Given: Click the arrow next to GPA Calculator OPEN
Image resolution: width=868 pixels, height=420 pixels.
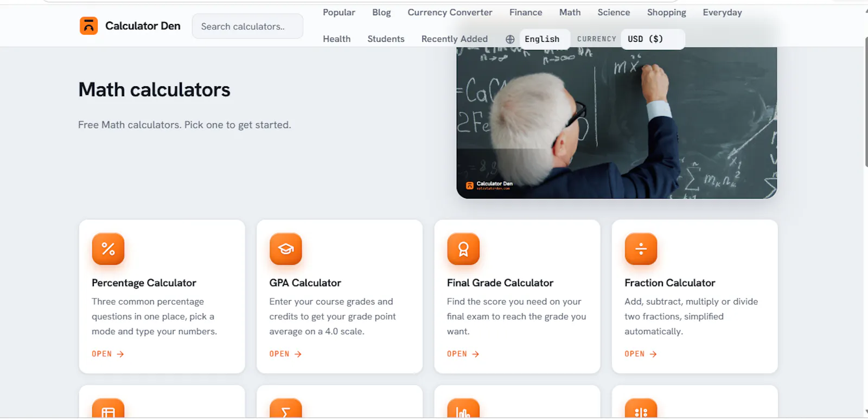Looking at the screenshot, I should point(298,354).
